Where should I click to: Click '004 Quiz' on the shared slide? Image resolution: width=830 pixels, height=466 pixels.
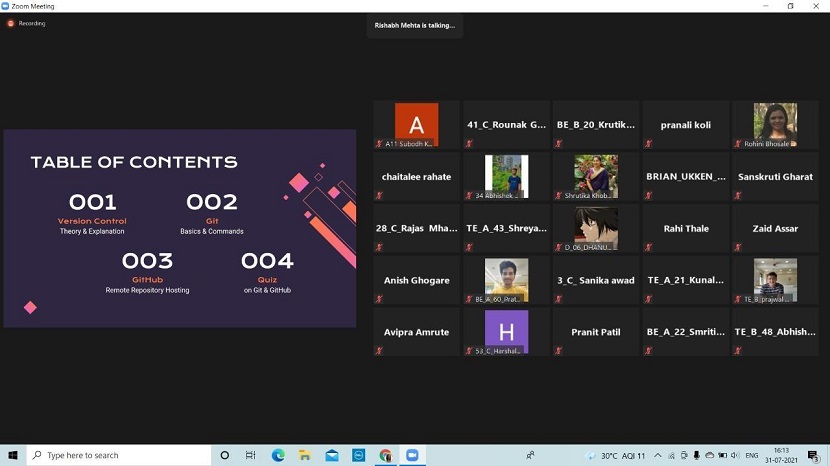267,273
